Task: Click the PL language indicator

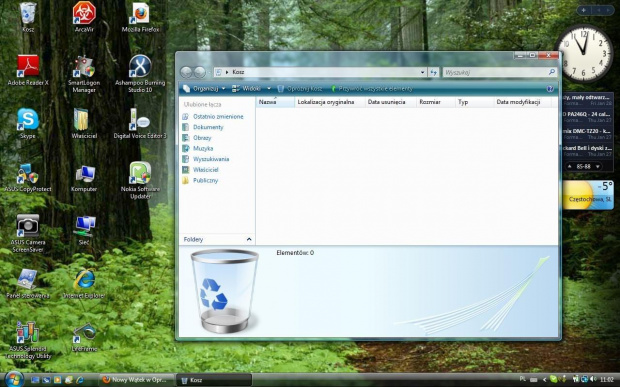Action: pyautogui.click(x=522, y=379)
